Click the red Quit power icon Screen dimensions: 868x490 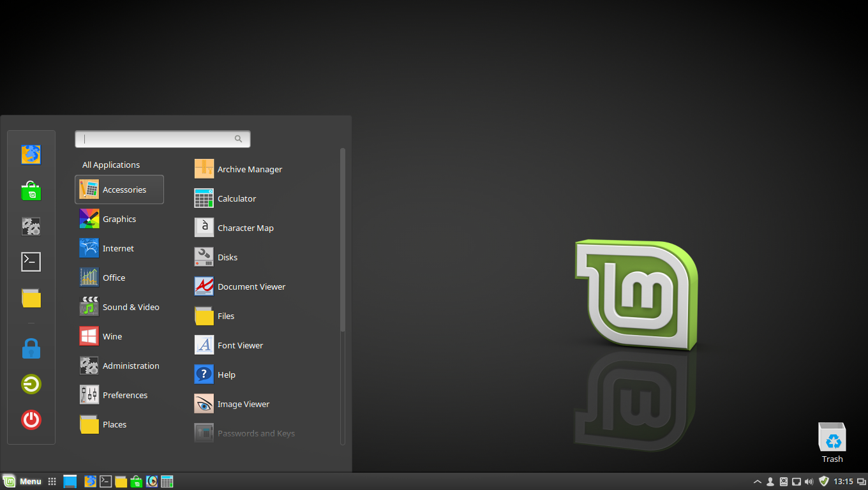(x=31, y=420)
